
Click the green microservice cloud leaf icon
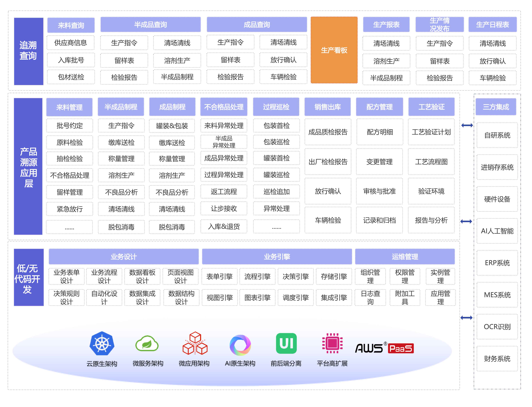pos(147,344)
